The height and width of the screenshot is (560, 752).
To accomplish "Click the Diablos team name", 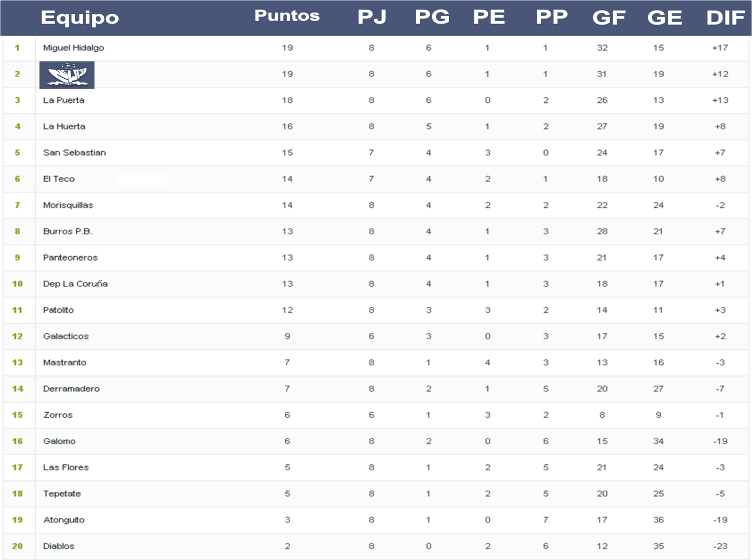I will coord(59,546).
